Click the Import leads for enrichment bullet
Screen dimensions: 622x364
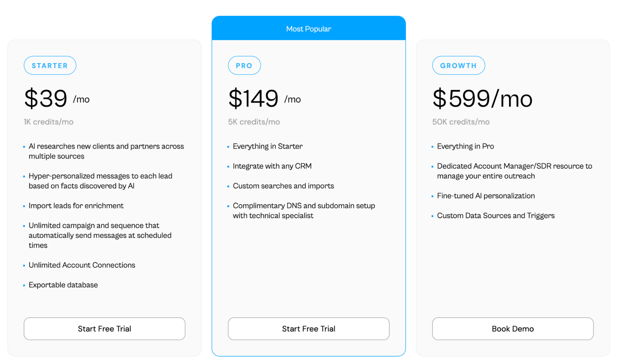76,205
